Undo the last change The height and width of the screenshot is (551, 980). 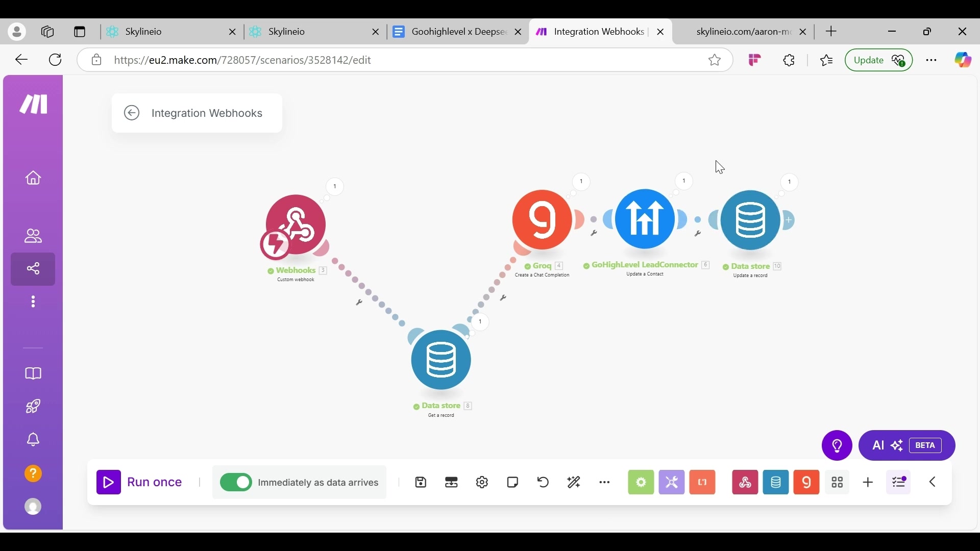(544, 483)
